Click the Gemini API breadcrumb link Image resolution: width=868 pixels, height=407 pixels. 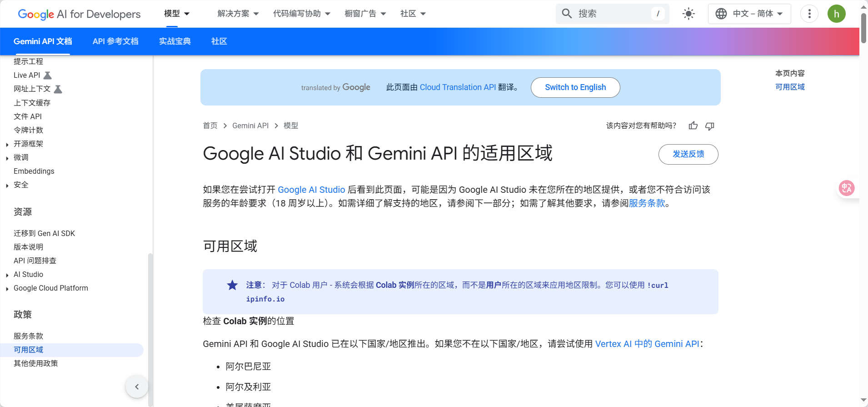click(250, 126)
